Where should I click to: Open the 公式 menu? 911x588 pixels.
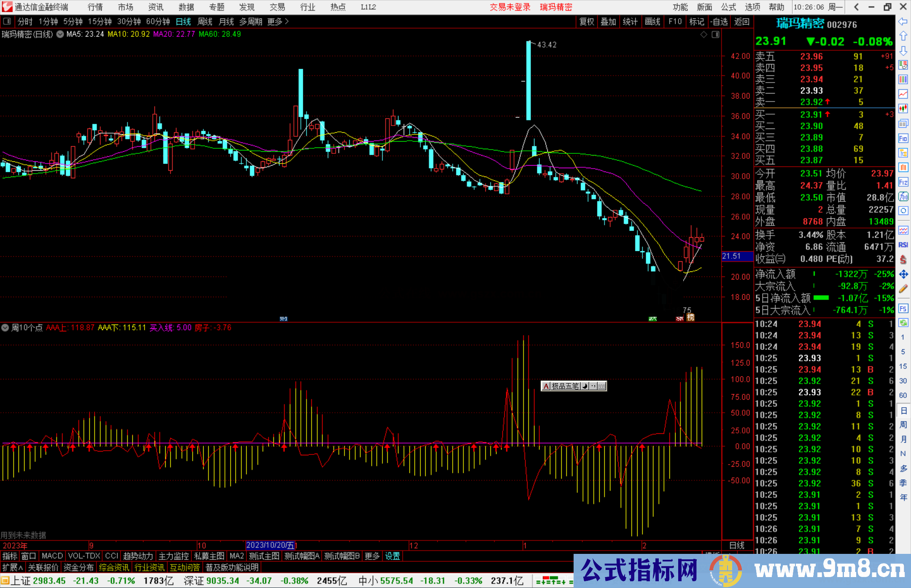pos(728,7)
